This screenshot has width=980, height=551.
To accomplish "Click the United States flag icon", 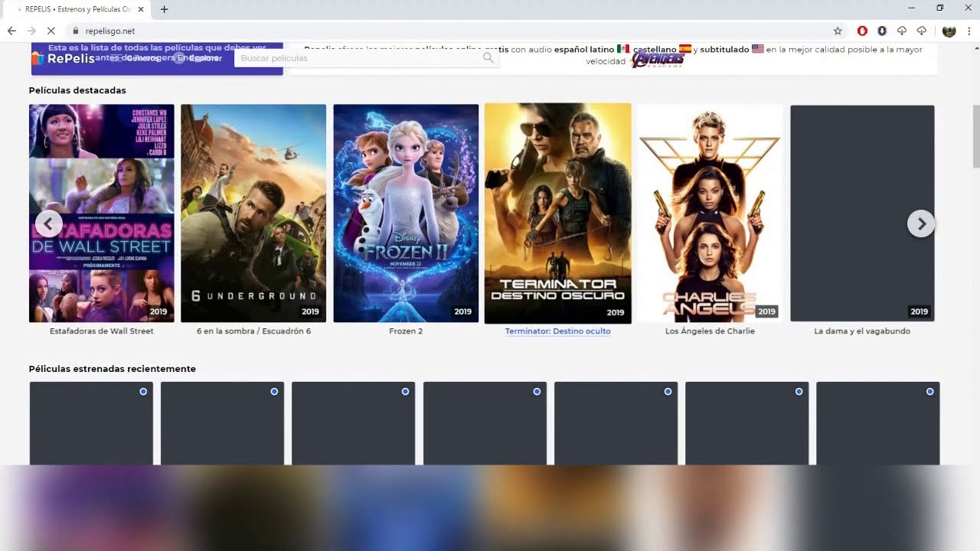I will coord(758,49).
